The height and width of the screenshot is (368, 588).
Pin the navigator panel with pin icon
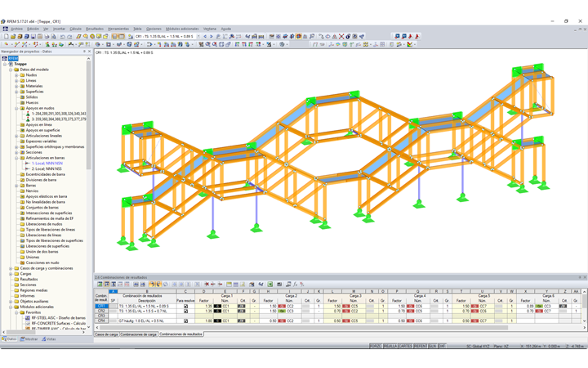(84, 52)
